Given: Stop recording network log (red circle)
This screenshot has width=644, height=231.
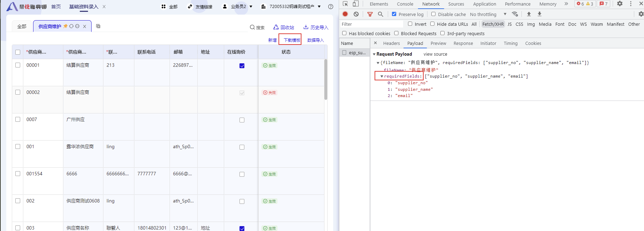Looking at the screenshot, I should [x=345, y=14].
